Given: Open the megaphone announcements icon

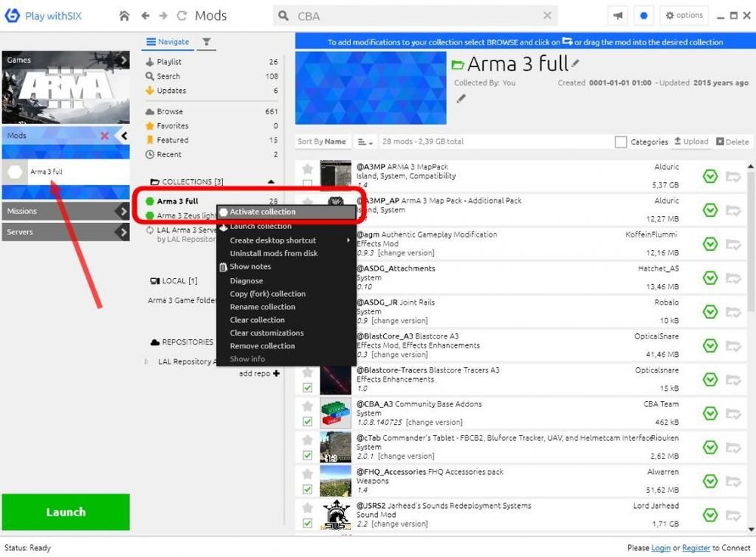Looking at the screenshot, I should 618,15.
